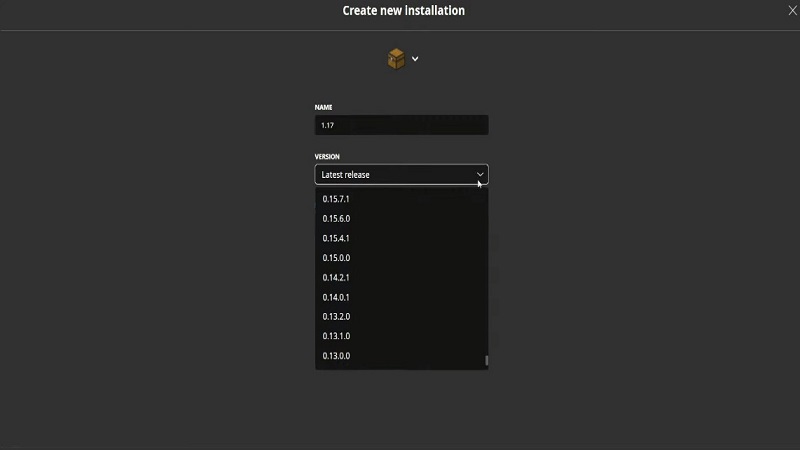Choose version 0.13.1.0 from list
The image size is (800, 450).
tap(402, 336)
